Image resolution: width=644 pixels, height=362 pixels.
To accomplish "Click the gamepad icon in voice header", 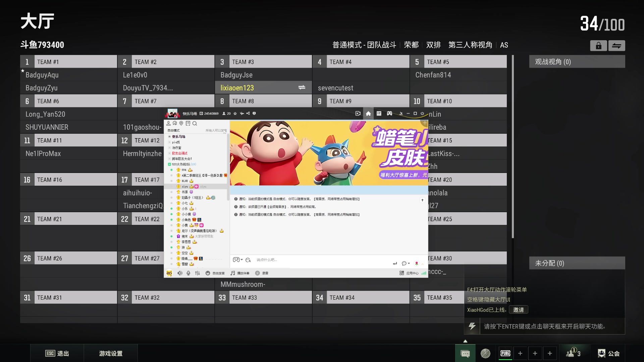I will pos(389,114).
